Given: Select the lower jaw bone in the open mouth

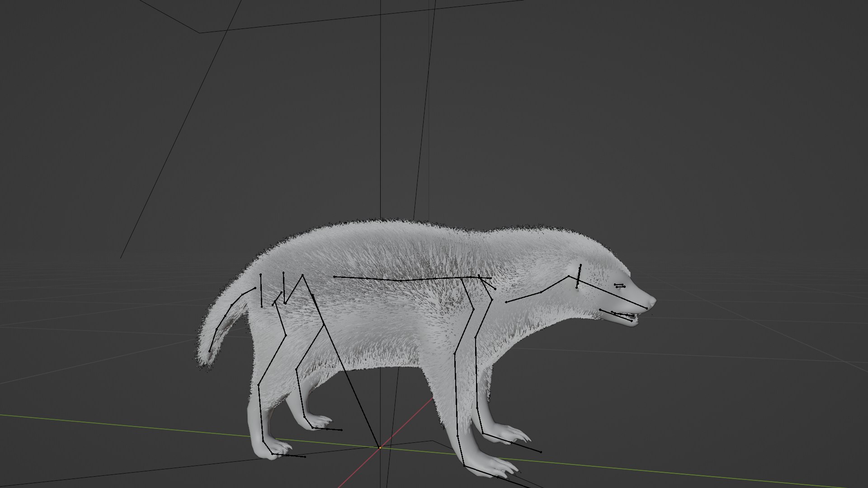Looking at the screenshot, I should 616,315.
